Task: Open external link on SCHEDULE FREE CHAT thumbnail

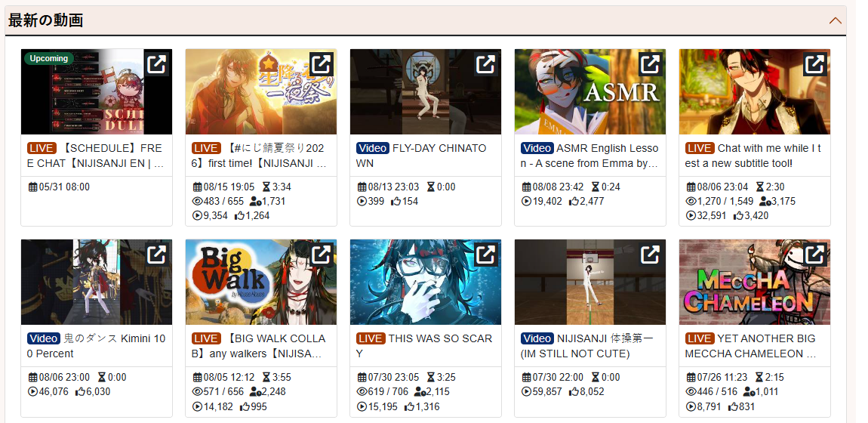Action: coord(157,64)
